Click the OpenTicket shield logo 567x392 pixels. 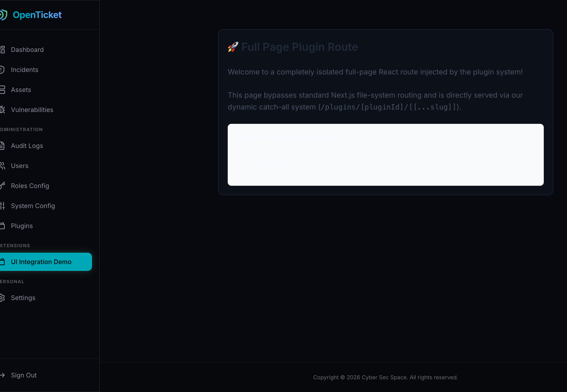pos(3,15)
